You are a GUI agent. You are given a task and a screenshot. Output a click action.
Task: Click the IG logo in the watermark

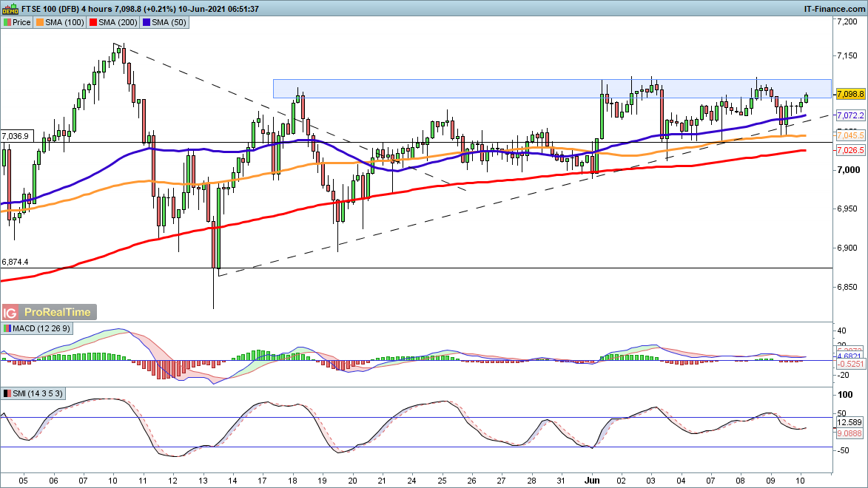(x=11, y=313)
